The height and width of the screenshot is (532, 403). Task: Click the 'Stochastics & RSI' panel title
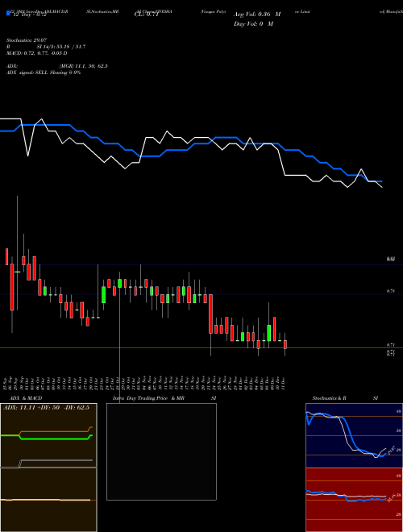[345, 398]
